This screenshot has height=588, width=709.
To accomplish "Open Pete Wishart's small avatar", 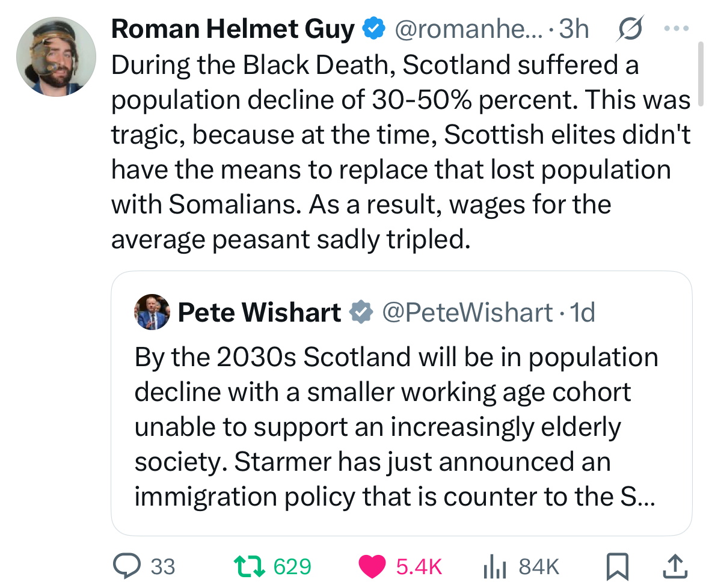I will (153, 312).
